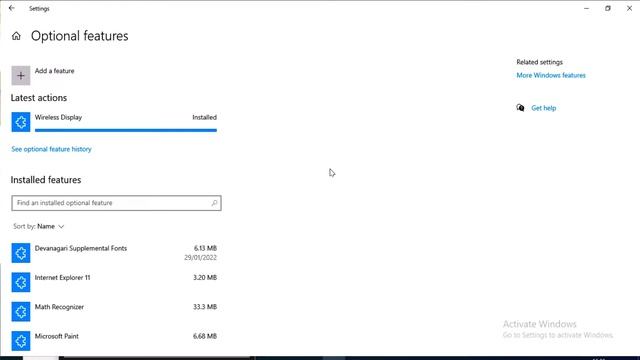Click the Wireless Display feature icon
Viewport: 640px width, 360px height.
click(x=21, y=122)
